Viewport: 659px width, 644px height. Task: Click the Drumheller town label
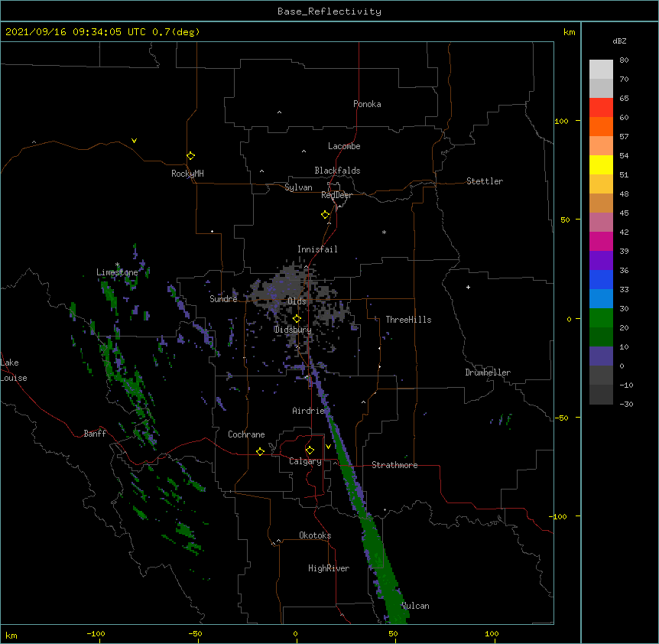click(x=488, y=372)
